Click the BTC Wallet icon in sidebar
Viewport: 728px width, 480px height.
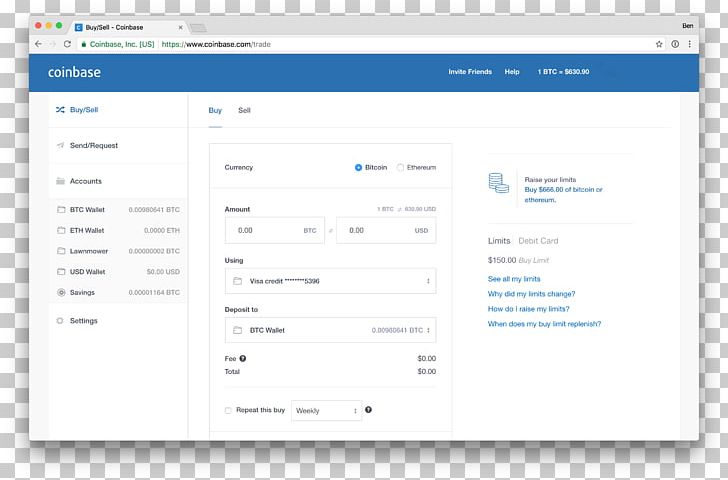tap(61, 209)
